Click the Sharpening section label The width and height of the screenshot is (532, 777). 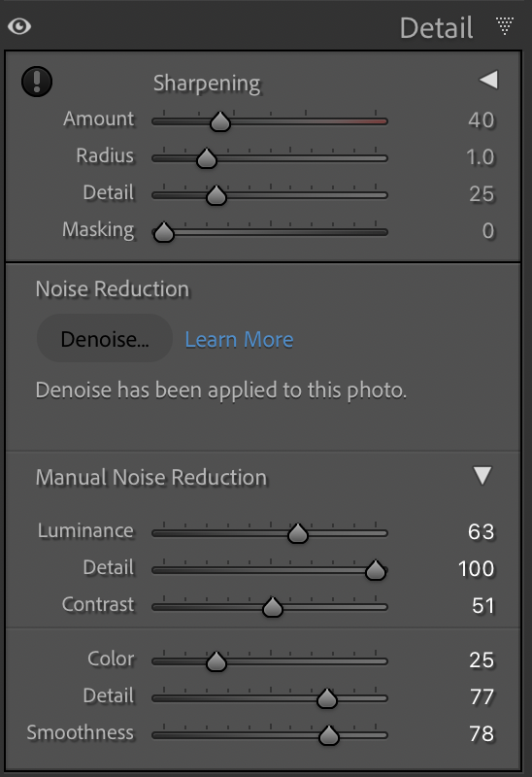pyautogui.click(x=207, y=84)
